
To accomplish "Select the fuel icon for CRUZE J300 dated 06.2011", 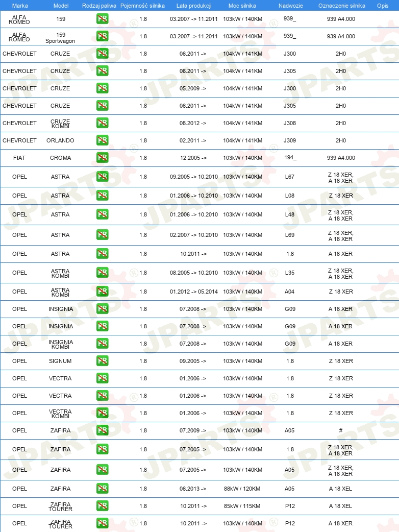I will point(103,53).
